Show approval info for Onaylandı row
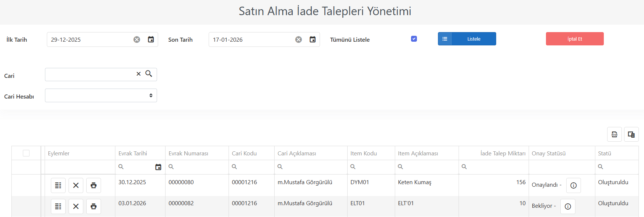 pyautogui.click(x=574, y=185)
